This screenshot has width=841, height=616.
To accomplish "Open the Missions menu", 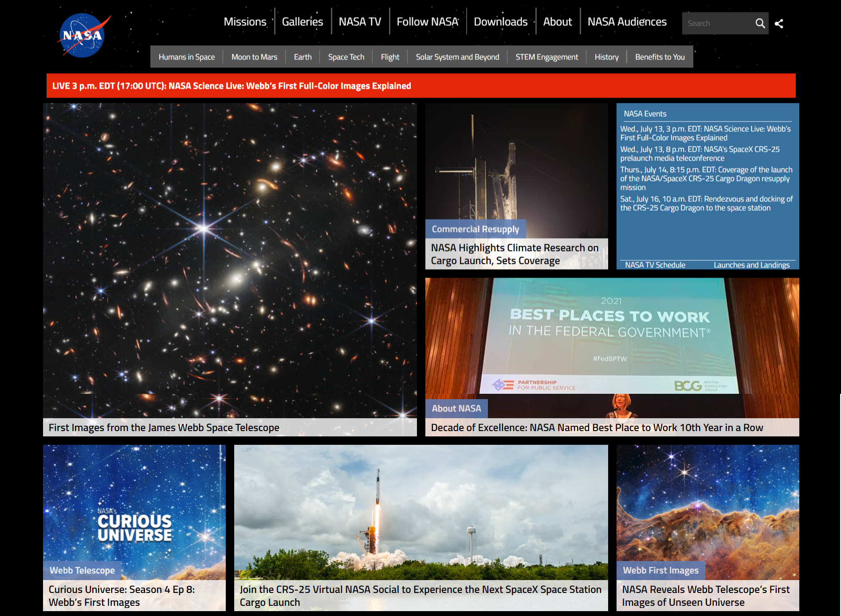I will pos(245,21).
